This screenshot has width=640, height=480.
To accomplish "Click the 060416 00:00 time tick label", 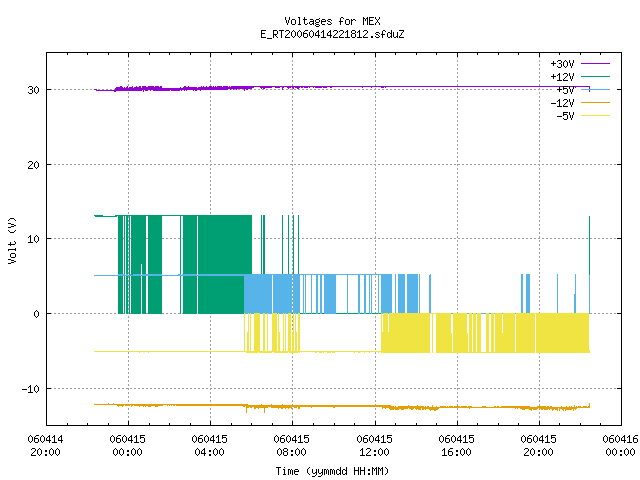I will point(620,446).
